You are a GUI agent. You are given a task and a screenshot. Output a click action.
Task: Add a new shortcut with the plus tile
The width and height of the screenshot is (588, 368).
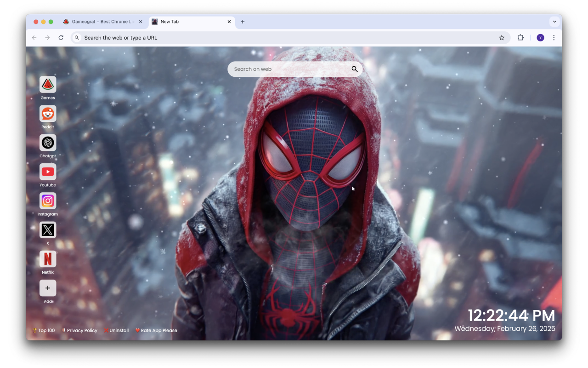coord(48,288)
